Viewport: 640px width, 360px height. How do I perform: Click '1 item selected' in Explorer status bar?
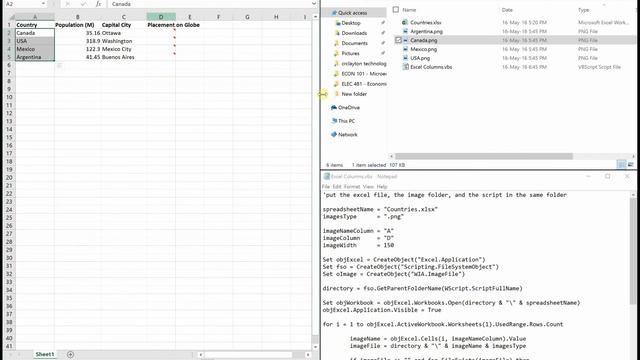click(x=369, y=165)
